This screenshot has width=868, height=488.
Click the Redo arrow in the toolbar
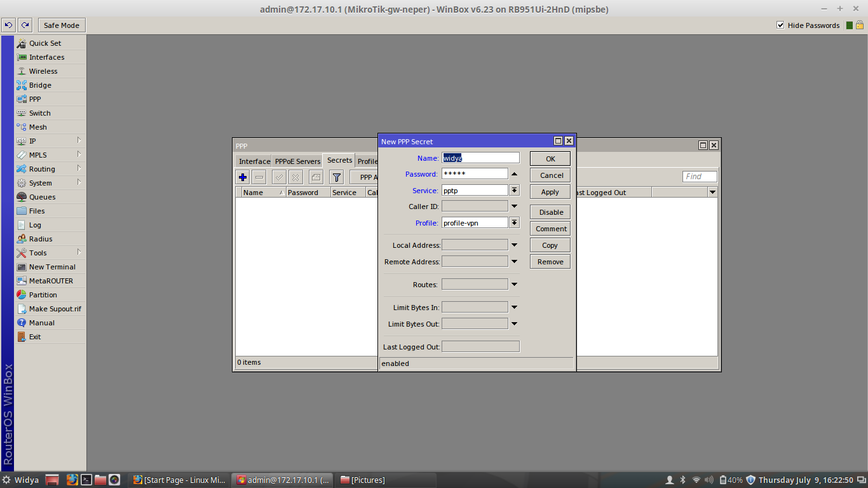pyautogui.click(x=25, y=25)
